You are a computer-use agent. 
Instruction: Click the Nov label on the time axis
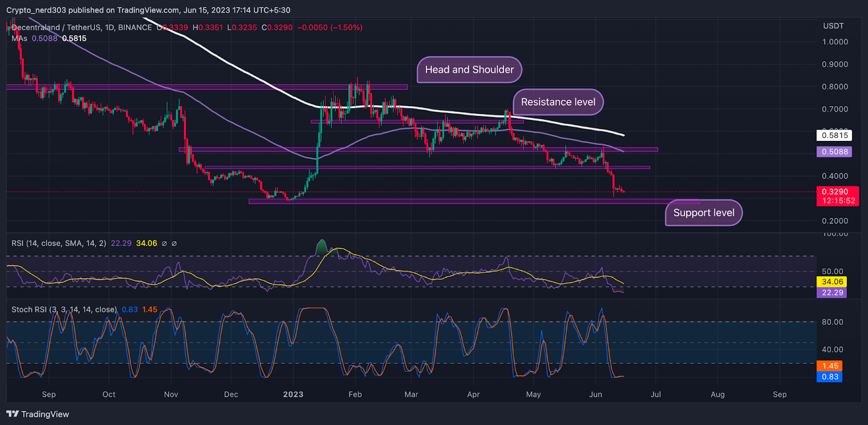pos(171,395)
